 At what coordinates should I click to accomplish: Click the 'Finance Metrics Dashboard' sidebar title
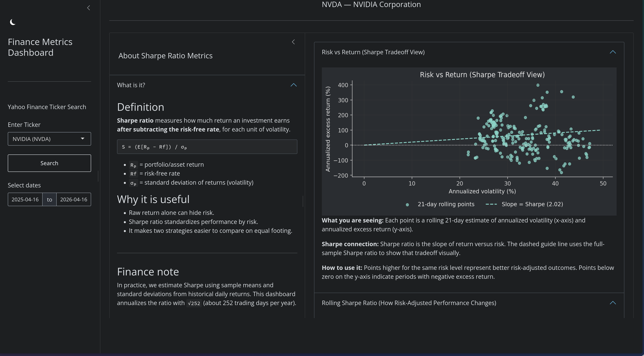tap(40, 47)
